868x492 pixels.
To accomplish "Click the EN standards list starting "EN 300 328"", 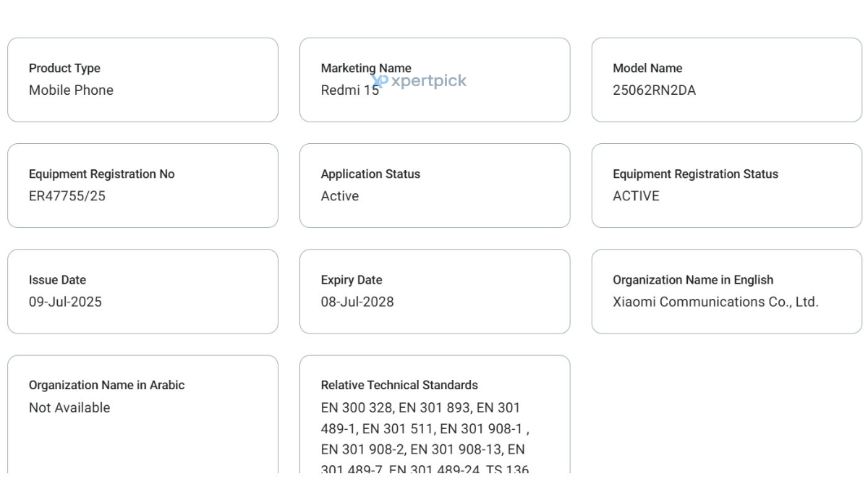I will point(425,438).
